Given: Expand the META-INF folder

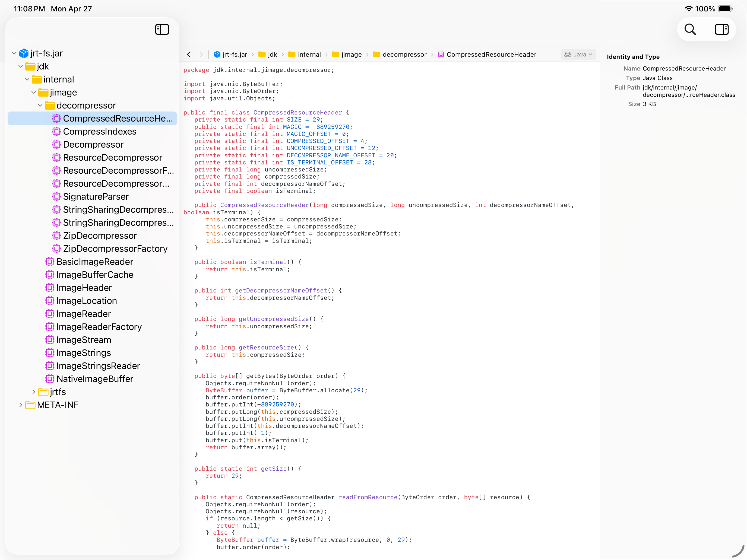Looking at the screenshot, I should (x=21, y=405).
